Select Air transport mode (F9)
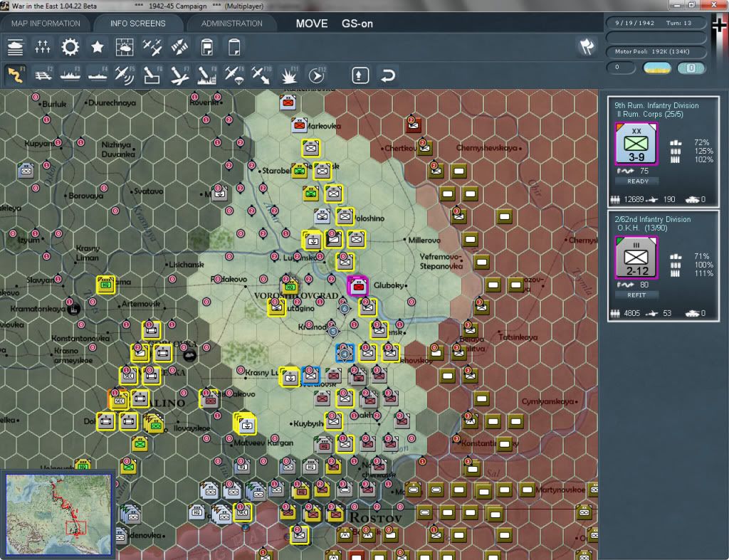 click(234, 75)
